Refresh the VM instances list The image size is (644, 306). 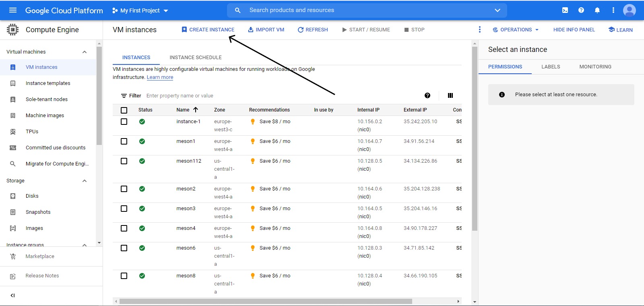pyautogui.click(x=313, y=30)
